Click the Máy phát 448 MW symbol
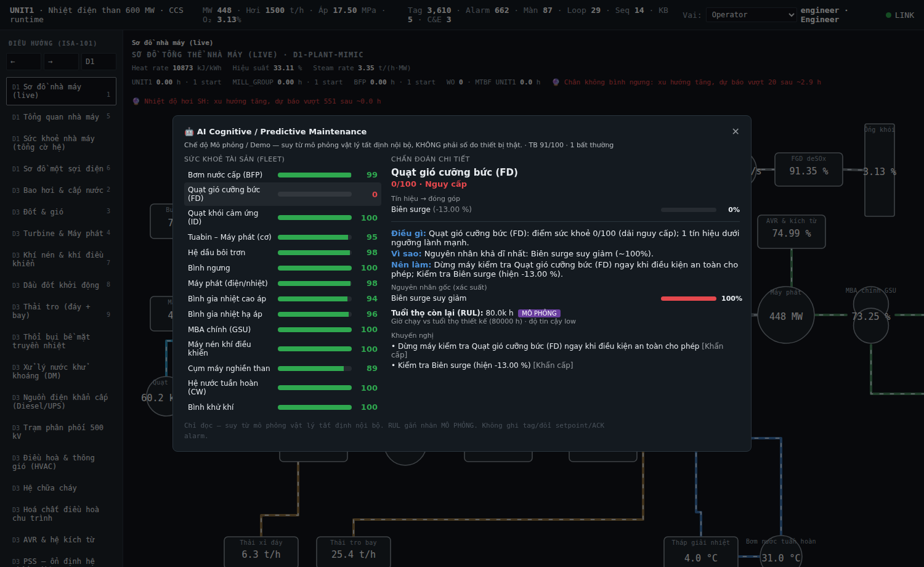Image resolution: width=924 pixels, height=567 pixels. coord(786,316)
